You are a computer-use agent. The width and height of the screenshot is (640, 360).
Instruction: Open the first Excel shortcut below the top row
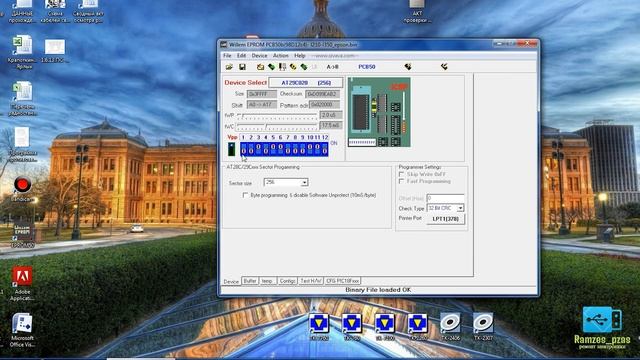[22, 52]
